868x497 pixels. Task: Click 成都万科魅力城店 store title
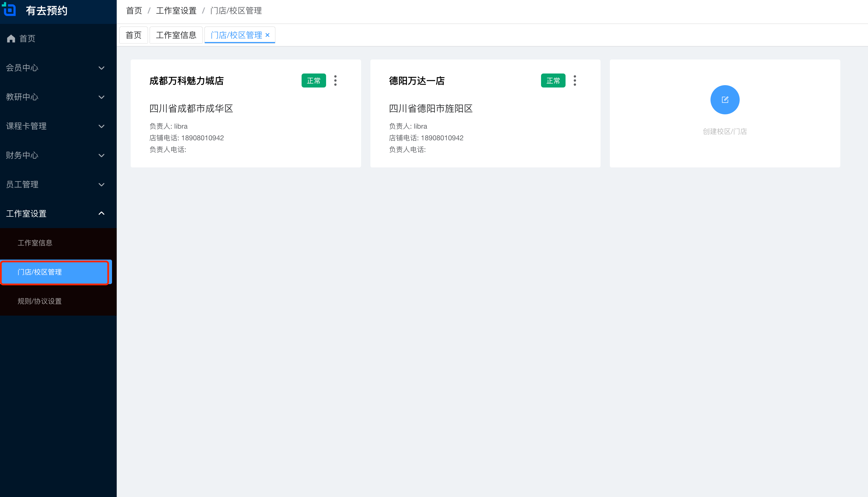coord(187,81)
